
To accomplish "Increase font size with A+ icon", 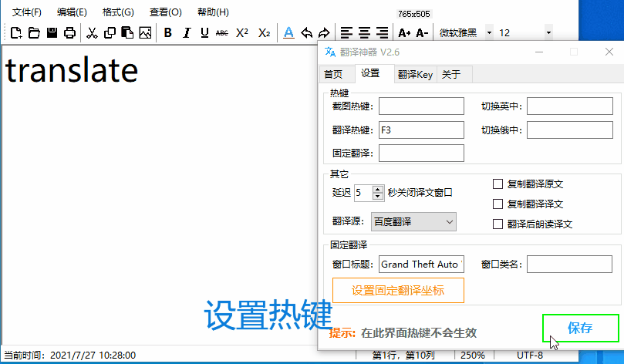I will click(404, 32).
